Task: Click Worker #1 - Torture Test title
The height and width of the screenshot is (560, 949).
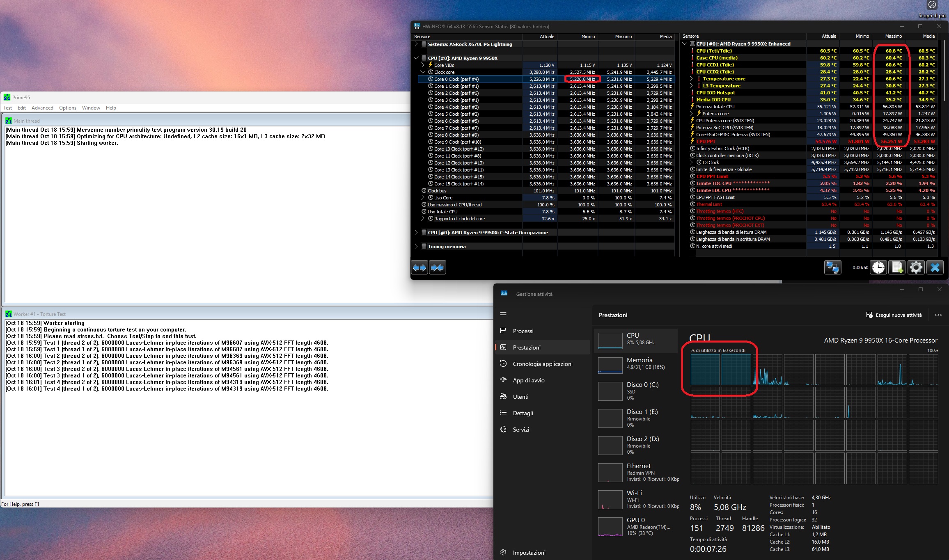Action: (x=39, y=314)
